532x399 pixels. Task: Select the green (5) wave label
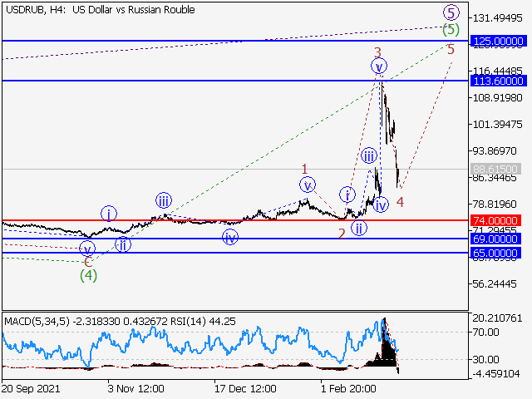click(451, 30)
